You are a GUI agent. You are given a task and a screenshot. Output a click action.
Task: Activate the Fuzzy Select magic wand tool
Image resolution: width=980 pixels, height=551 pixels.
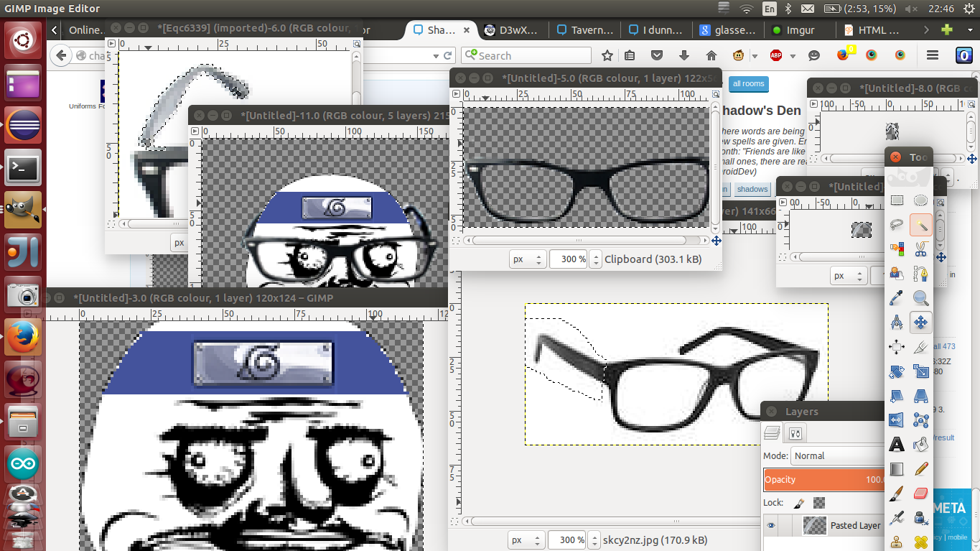pyautogui.click(x=920, y=225)
